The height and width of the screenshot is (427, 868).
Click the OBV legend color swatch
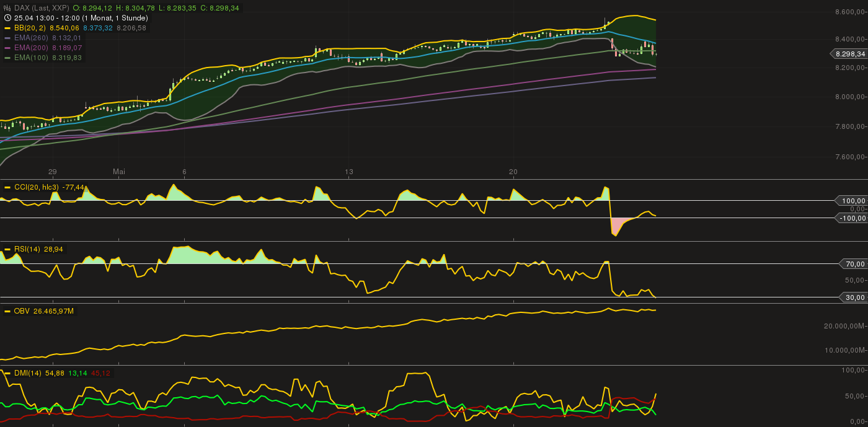pyautogui.click(x=8, y=311)
